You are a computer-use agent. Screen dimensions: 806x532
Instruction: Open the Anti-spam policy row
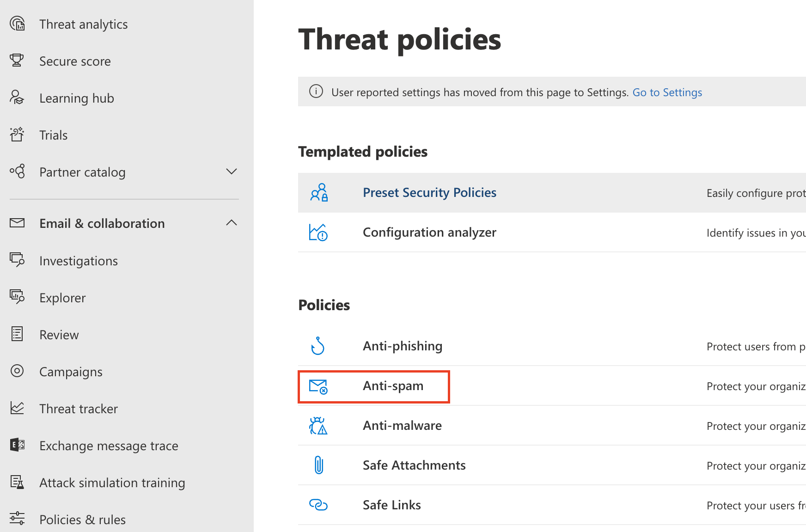coord(393,386)
